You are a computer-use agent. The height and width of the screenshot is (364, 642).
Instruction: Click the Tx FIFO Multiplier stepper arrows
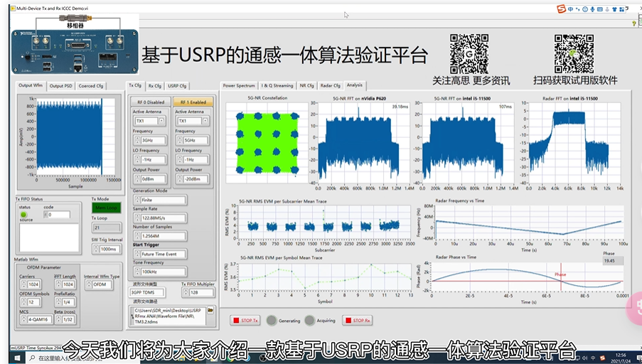186,292
